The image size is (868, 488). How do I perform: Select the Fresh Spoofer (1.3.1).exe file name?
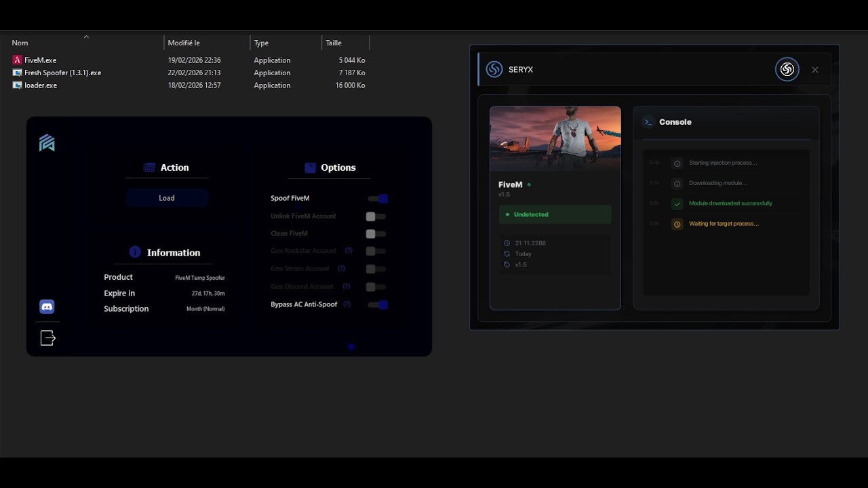[62, 73]
